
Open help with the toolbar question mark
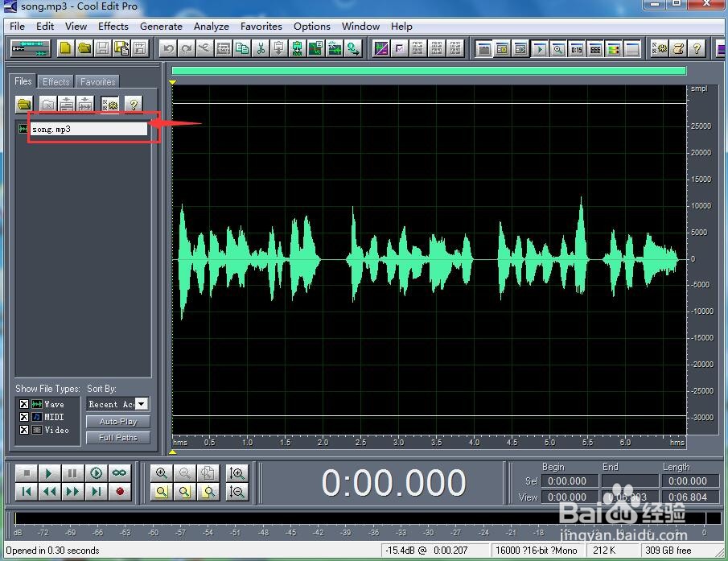tap(697, 48)
